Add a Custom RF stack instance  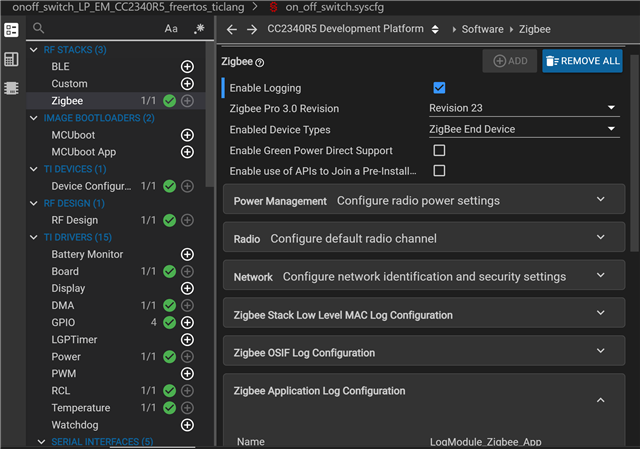tap(187, 84)
